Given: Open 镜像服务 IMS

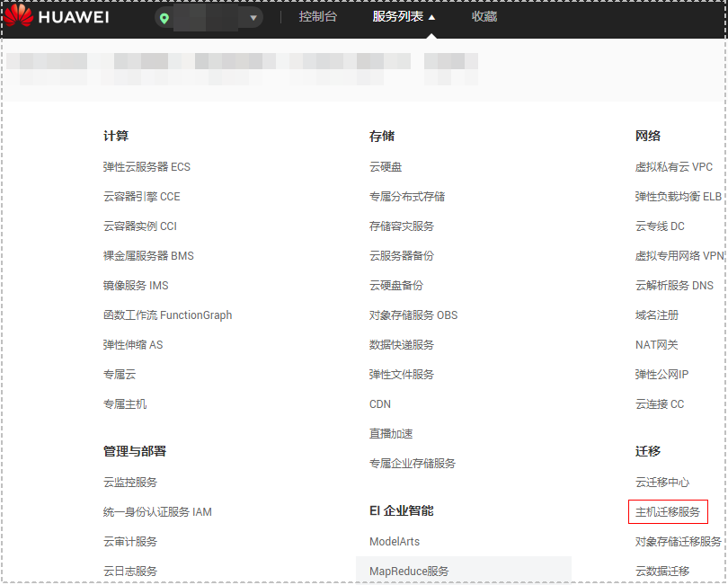Looking at the screenshot, I should point(136,286).
